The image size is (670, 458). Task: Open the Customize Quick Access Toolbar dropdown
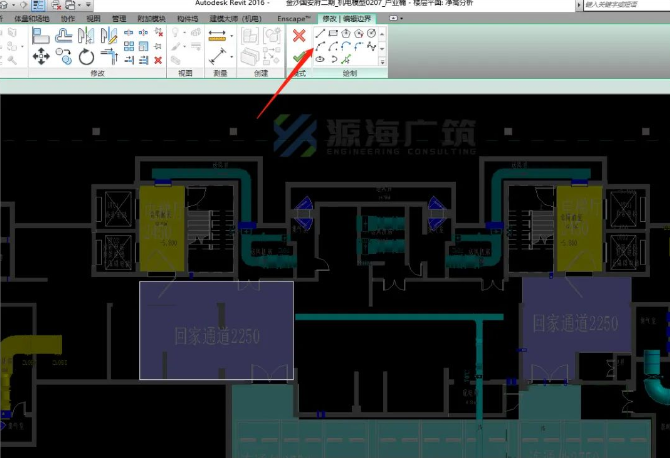[88, 5]
